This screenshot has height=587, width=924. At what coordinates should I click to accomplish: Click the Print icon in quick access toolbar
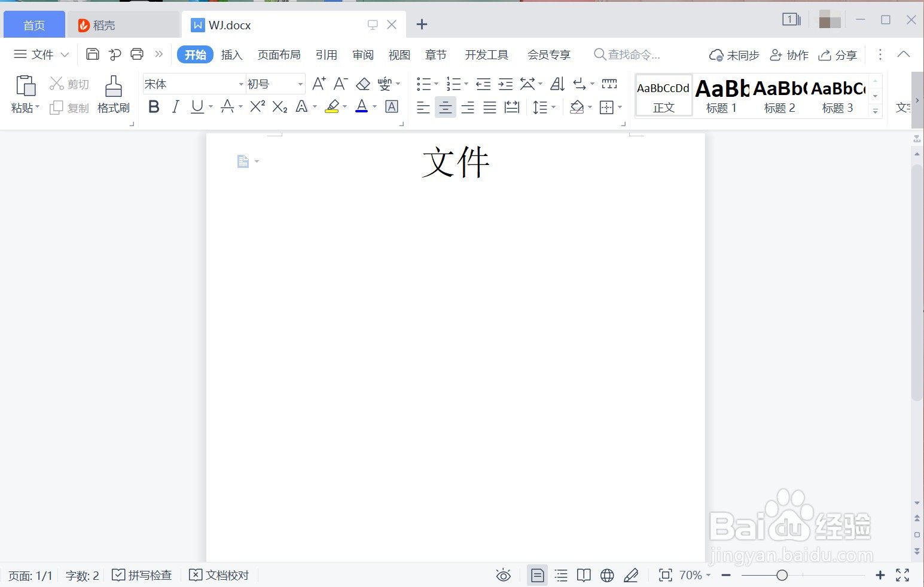coord(137,54)
